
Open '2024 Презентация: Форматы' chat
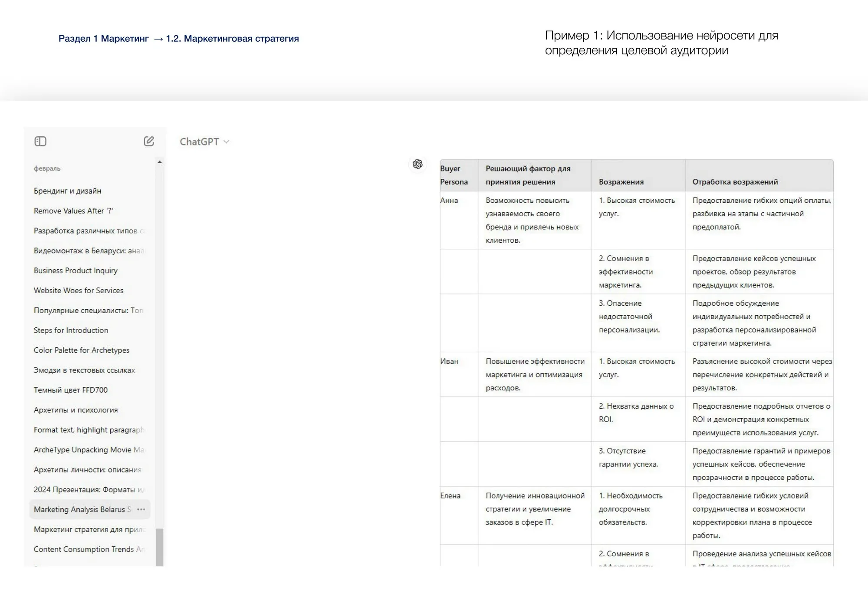(x=89, y=490)
